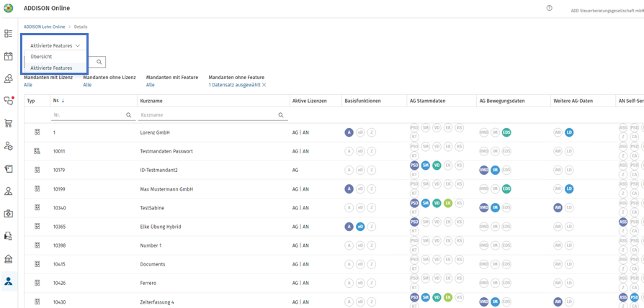Select the Elke Übung Hybrid name cell
Screen dimensions: 644x308
pos(161,227)
